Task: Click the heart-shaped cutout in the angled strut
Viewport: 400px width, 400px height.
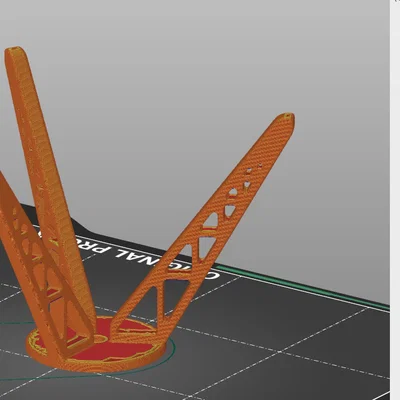Action: click(x=246, y=184)
